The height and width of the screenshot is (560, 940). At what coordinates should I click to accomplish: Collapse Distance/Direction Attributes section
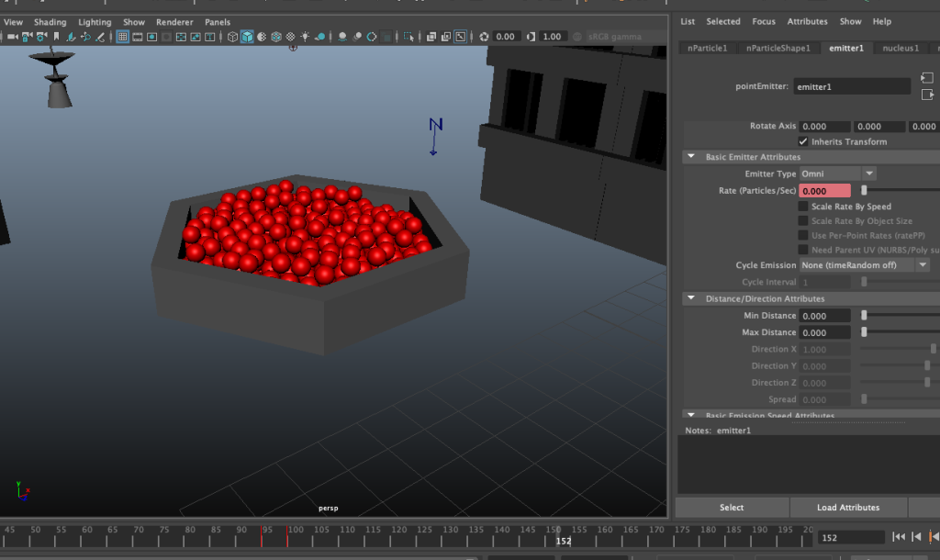[x=690, y=299]
